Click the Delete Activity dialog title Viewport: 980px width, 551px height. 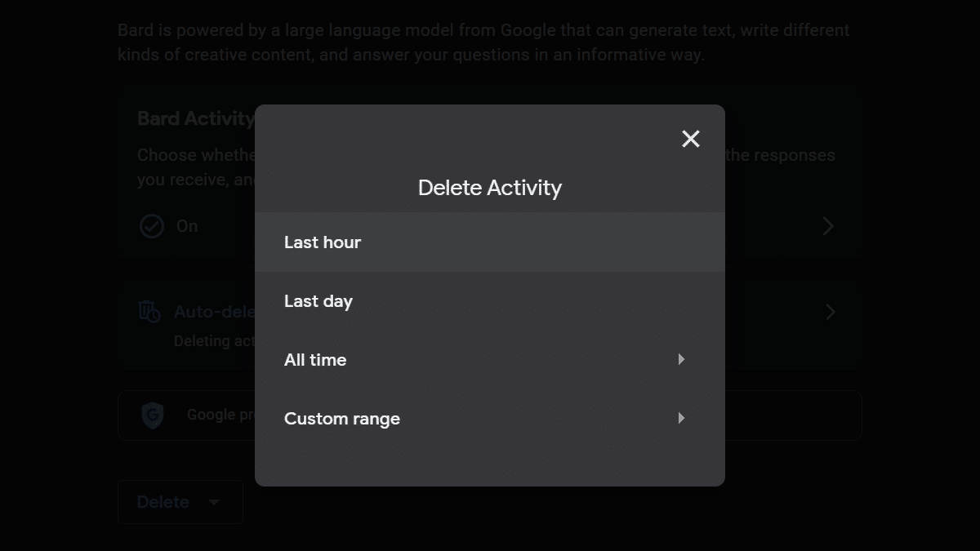pos(490,188)
